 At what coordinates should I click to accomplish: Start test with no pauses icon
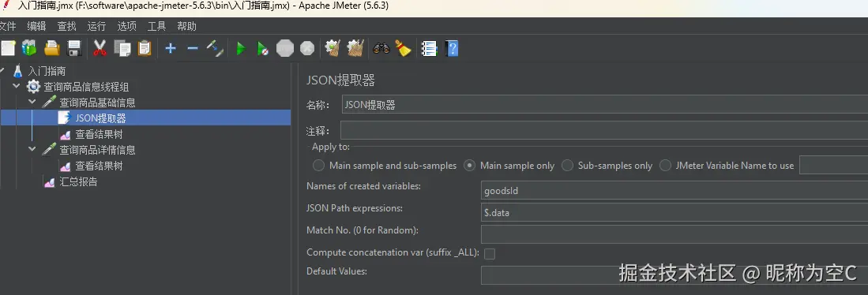click(x=263, y=49)
